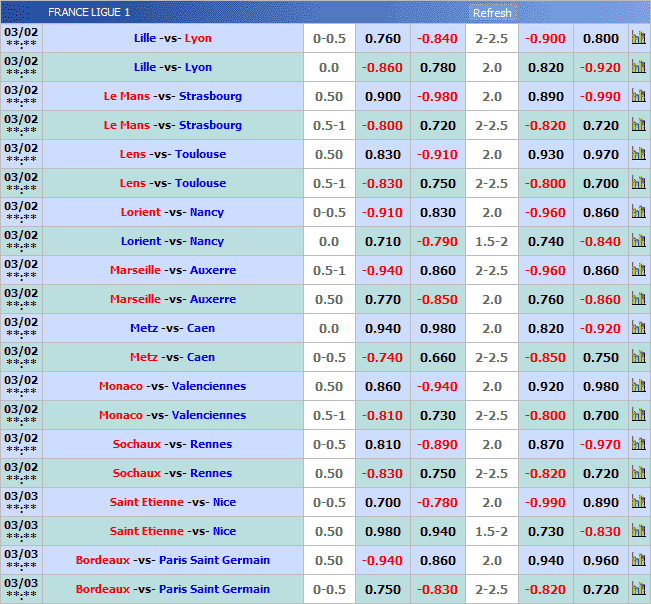Image resolution: width=651 pixels, height=604 pixels.
Task: Open stats chart for Metz-Caen 0.0 row
Action: click(x=638, y=329)
